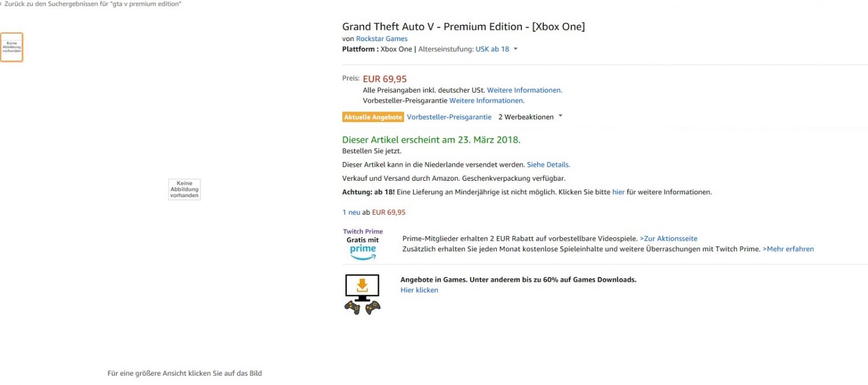Go to Zur Aktionsseite link
This screenshot has height=385, width=868.
[669, 239]
